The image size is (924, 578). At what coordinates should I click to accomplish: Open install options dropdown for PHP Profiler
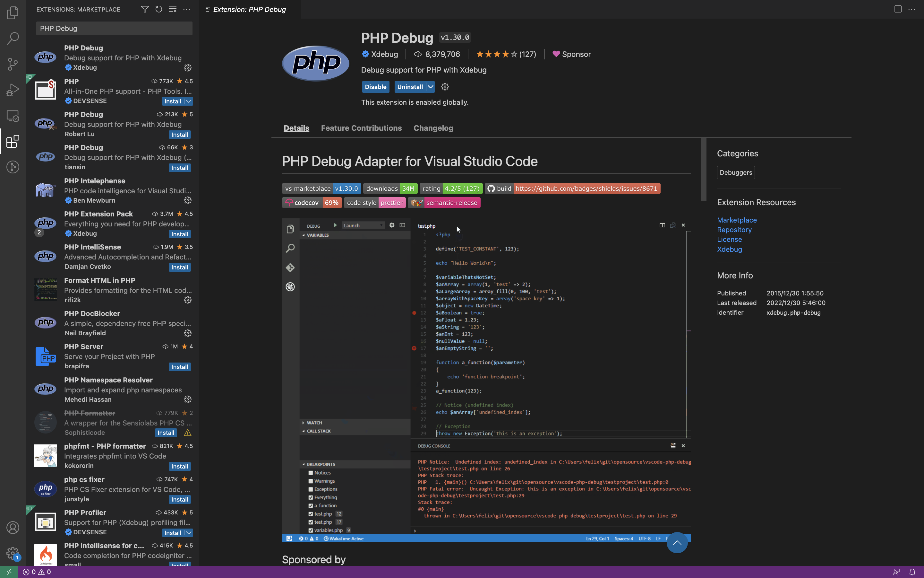click(x=189, y=532)
